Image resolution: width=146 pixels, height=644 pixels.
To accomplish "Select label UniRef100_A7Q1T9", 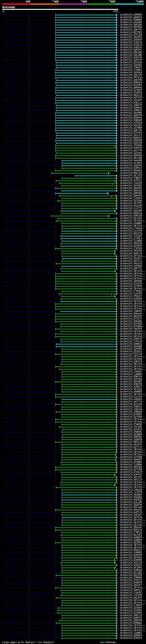I will tap(131, 42).
